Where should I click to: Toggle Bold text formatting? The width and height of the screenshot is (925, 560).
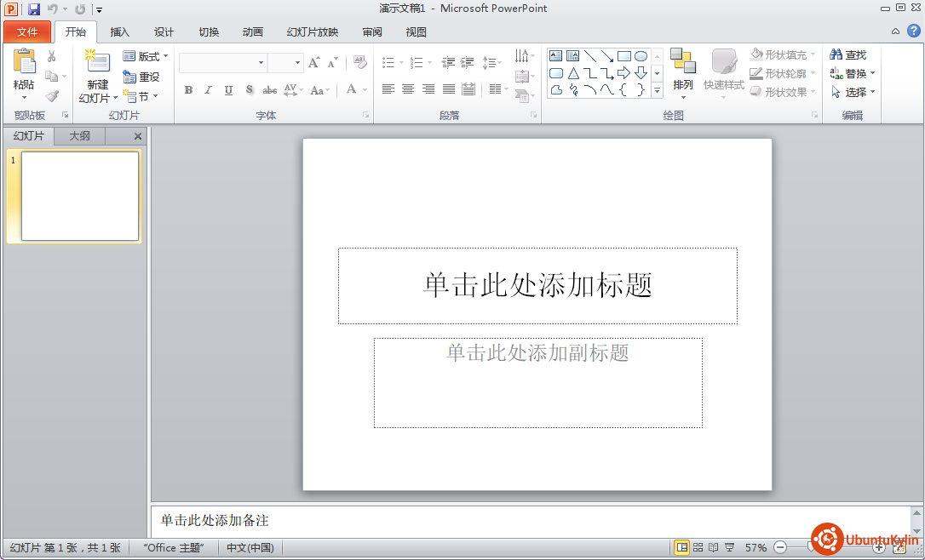[188, 90]
